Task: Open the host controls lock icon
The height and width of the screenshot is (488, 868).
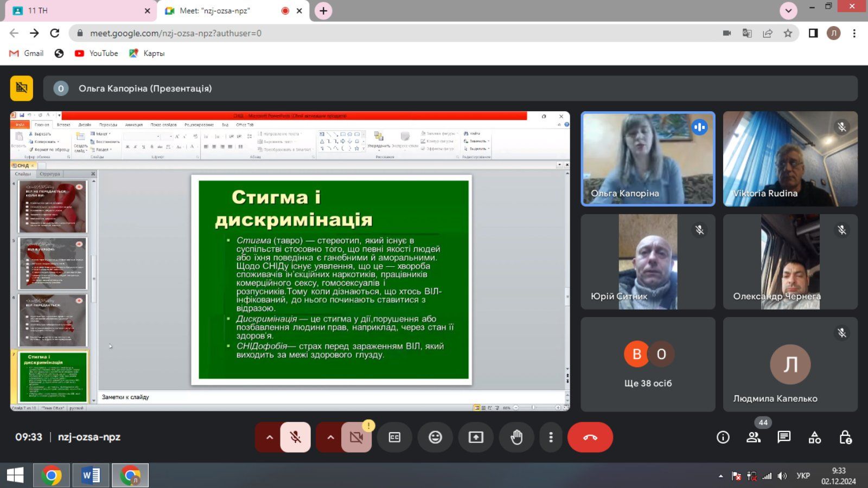Action: (x=845, y=437)
